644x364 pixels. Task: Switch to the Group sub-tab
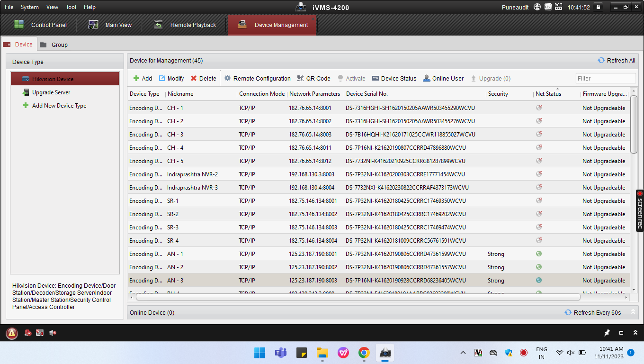[54, 45]
